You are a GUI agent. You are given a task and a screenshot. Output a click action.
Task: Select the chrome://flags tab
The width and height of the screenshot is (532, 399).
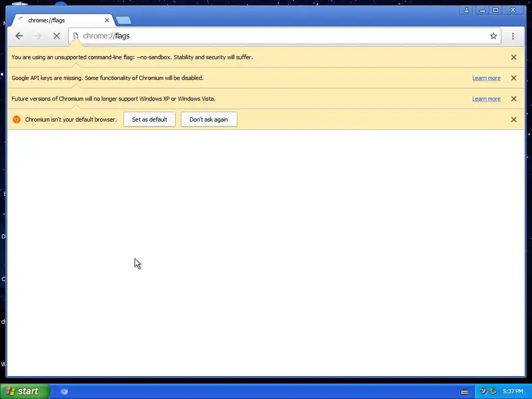pyautogui.click(x=63, y=20)
